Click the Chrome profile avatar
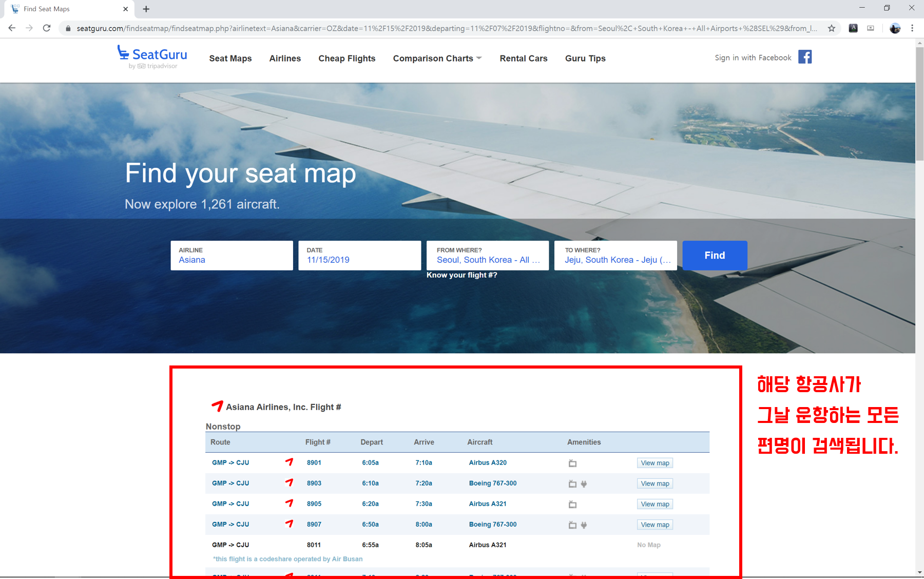 895,28
